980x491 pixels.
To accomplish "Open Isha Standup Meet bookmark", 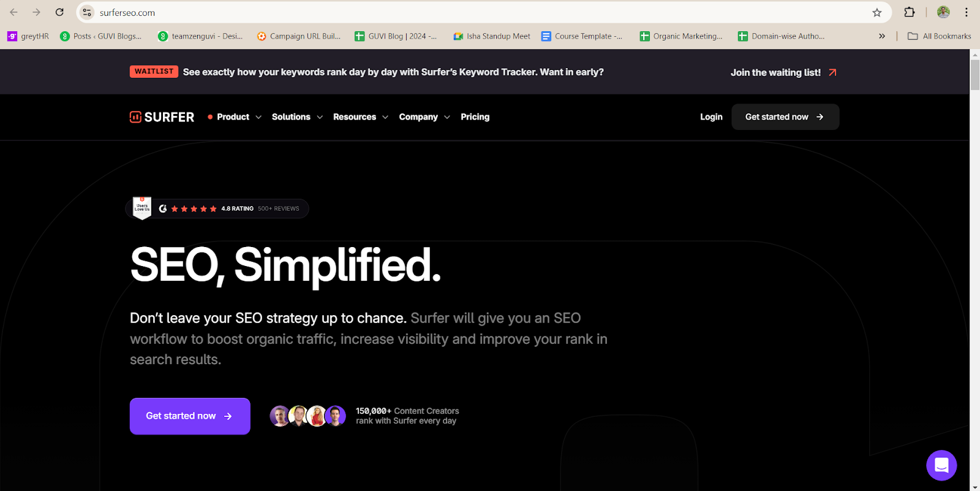I will tap(492, 36).
